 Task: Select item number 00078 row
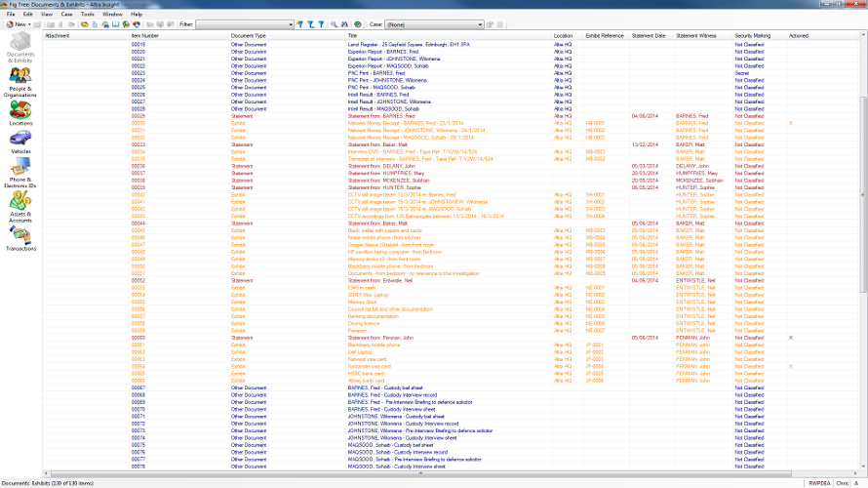pyautogui.click(x=450, y=467)
